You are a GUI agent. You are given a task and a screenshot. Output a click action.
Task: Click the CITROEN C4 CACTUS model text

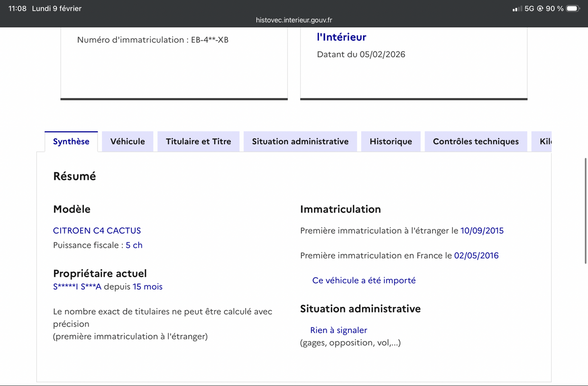tap(97, 231)
